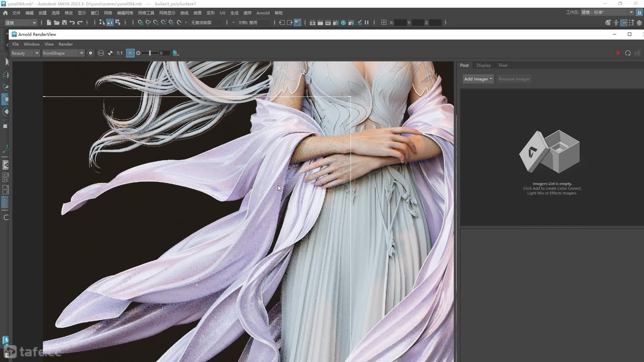Click the X coordinate input field

pos(400,22)
